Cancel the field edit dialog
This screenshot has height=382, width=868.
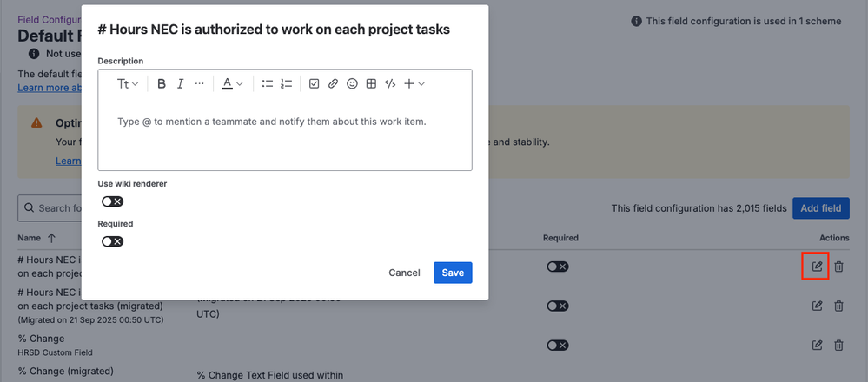(x=404, y=273)
